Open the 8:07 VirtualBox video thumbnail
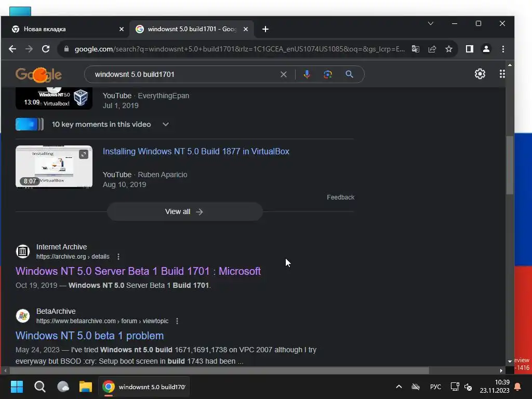 pos(54,167)
